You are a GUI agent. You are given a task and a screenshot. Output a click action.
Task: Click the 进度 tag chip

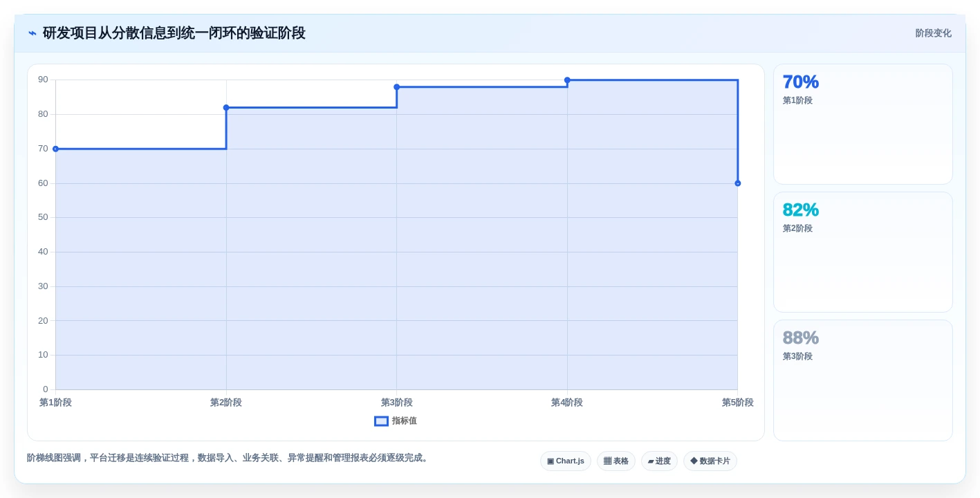click(x=659, y=461)
